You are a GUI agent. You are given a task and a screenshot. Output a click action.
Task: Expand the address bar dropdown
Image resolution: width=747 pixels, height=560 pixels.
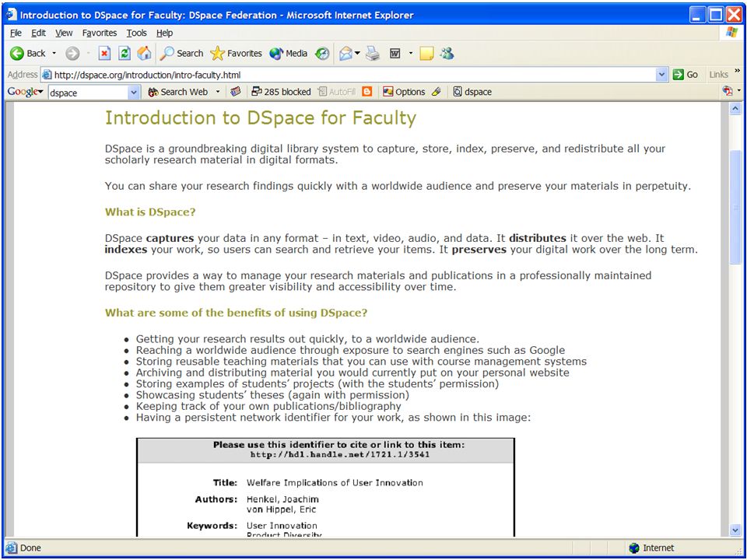coord(661,75)
